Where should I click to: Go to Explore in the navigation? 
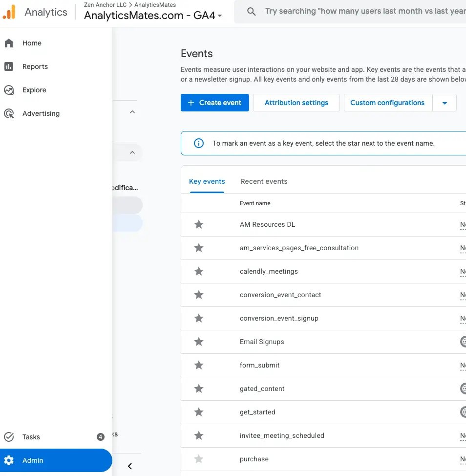coord(34,90)
